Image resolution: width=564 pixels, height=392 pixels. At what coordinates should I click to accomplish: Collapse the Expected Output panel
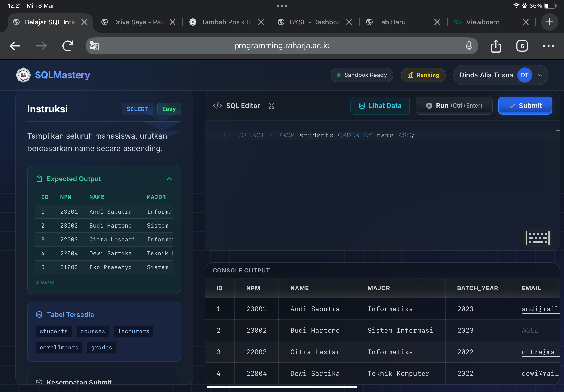pyautogui.click(x=169, y=179)
